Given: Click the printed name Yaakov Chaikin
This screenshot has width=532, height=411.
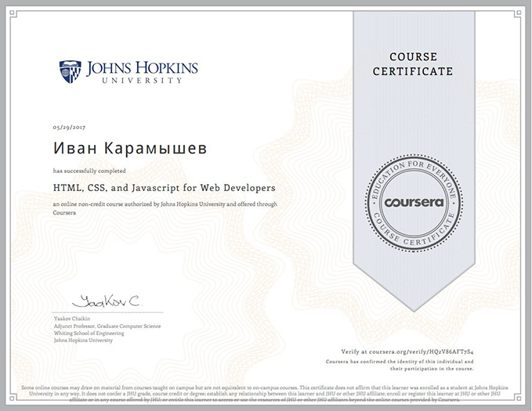Looking at the screenshot, I should [x=72, y=319].
